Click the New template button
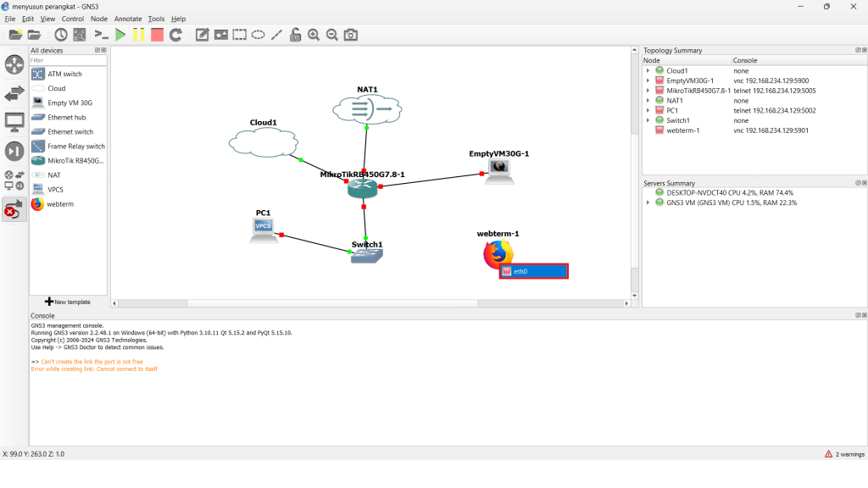The width and height of the screenshot is (868, 488). [x=68, y=302]
